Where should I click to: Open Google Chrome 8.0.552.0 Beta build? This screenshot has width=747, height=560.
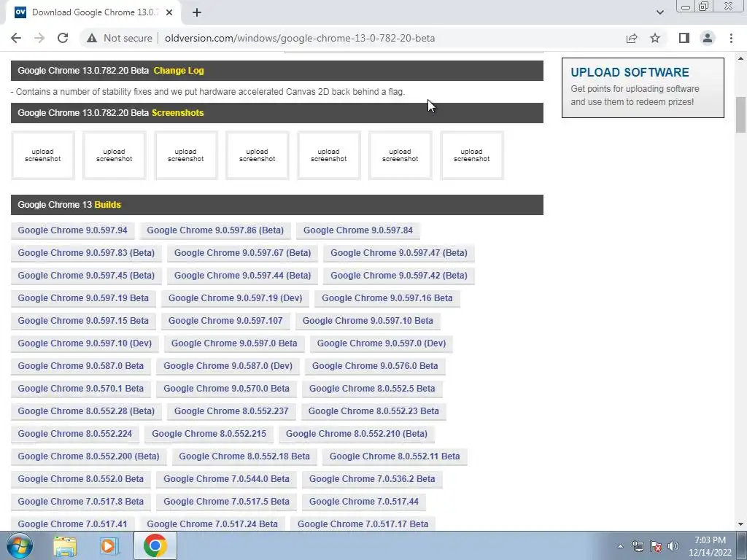pyautogui.click(x=80, y=479)
